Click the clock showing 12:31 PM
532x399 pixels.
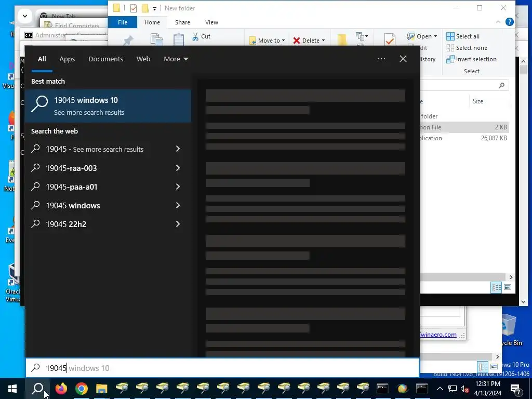(x=487, y=389)
